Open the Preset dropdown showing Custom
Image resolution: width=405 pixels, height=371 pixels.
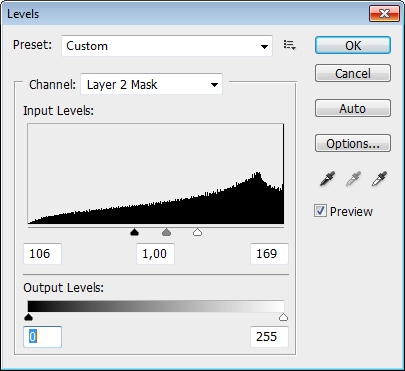167,46
